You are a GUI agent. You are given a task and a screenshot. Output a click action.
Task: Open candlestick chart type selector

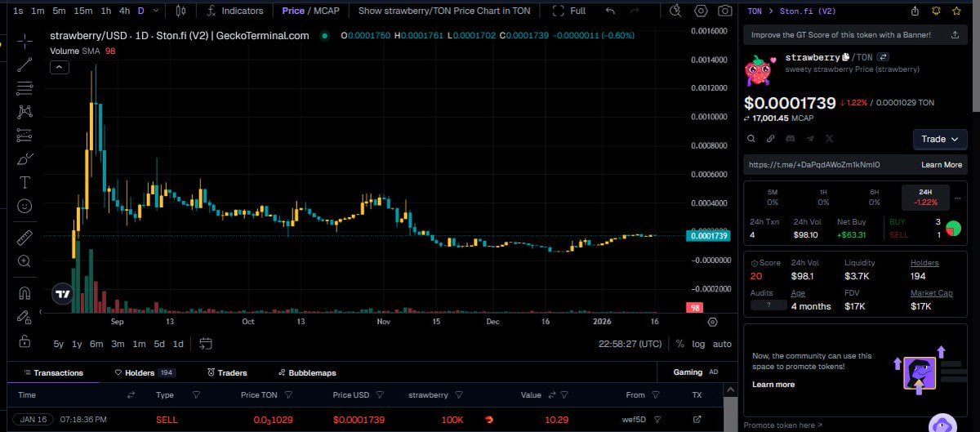click(x=181, y=11)
